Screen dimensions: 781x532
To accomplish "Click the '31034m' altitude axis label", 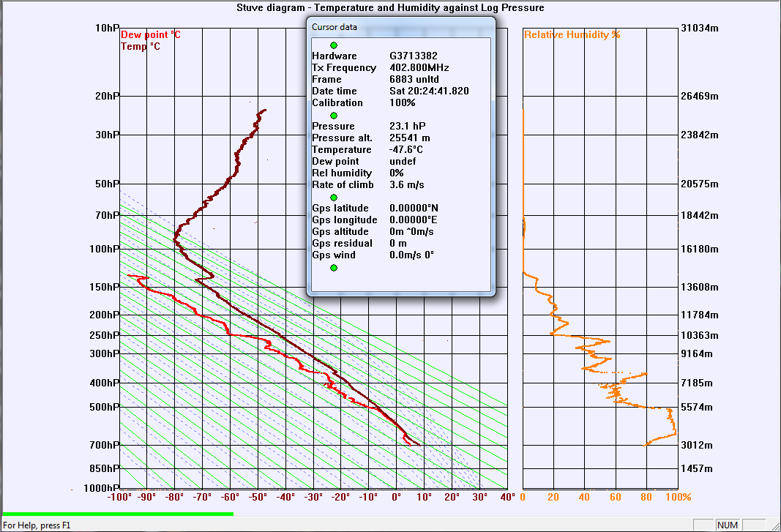I will click(700, 28).
